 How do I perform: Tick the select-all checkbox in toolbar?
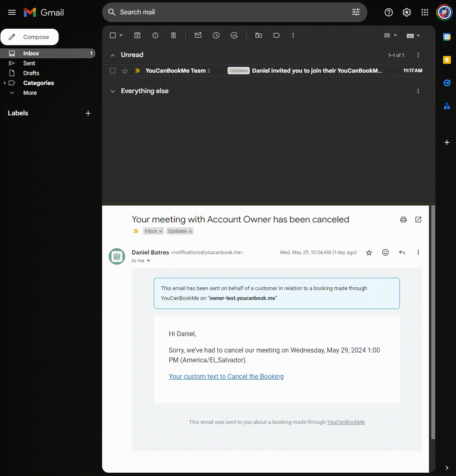(112, 35)
